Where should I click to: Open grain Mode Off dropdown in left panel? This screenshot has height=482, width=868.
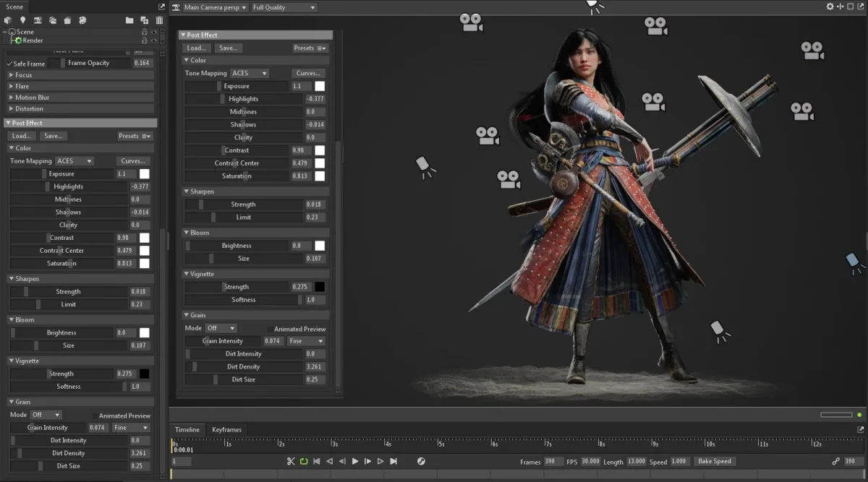[46, 416]
